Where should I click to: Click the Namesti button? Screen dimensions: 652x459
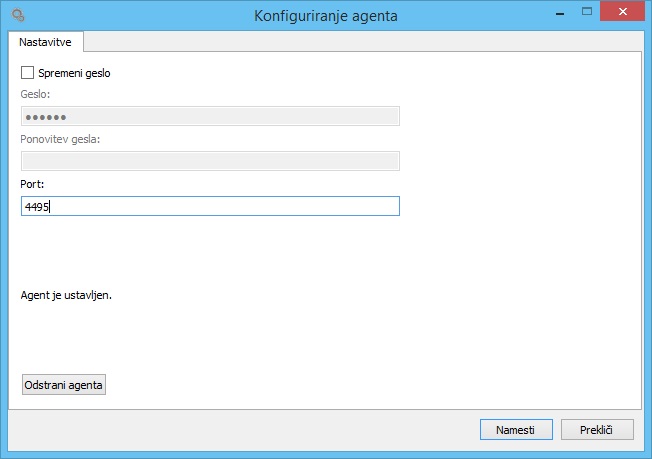[x=516, y=429]
